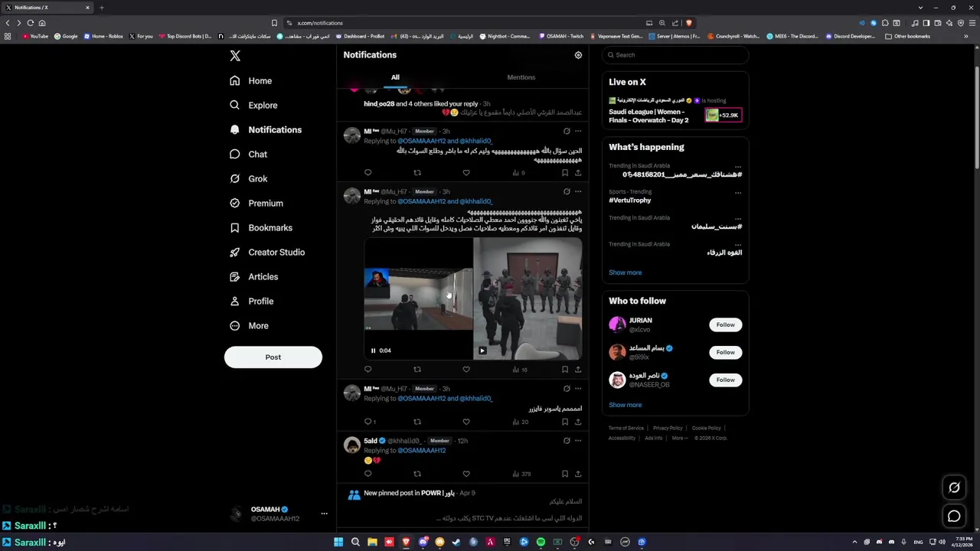Screen dimensions: 980x551
Task: Repost the 5ald tweet
Action: point(417,474)
